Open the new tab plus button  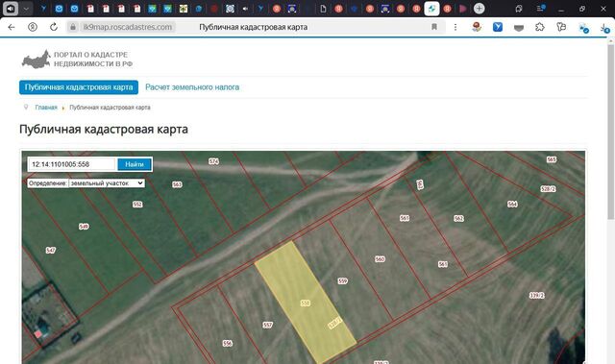click(x=479, y=9)
